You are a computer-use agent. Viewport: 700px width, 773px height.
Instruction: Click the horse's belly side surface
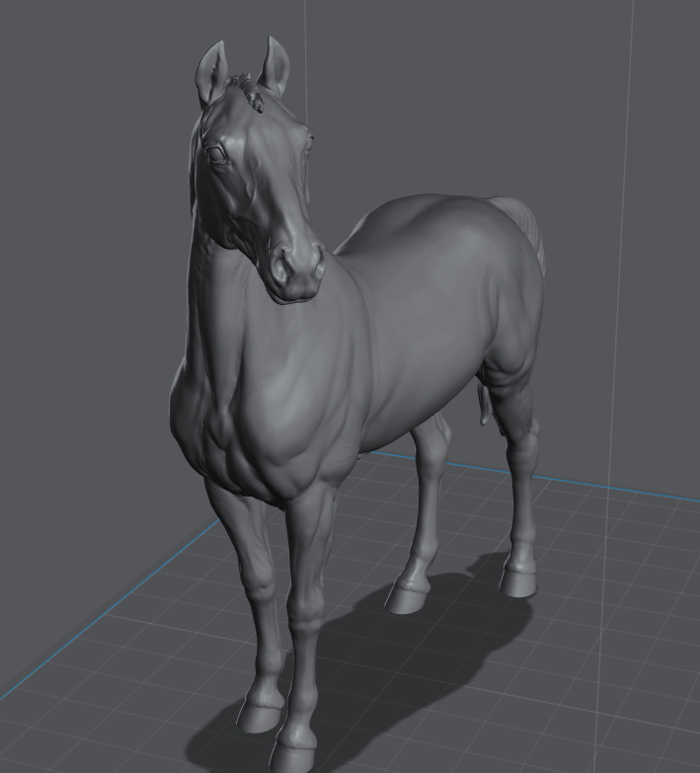[415, 365]
